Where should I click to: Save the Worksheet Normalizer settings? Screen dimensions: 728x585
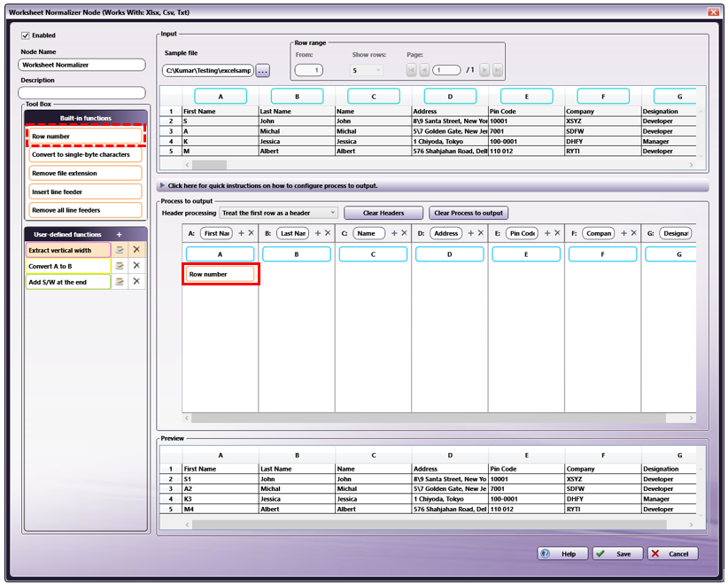pyautogui.click(x=617, y=554)
